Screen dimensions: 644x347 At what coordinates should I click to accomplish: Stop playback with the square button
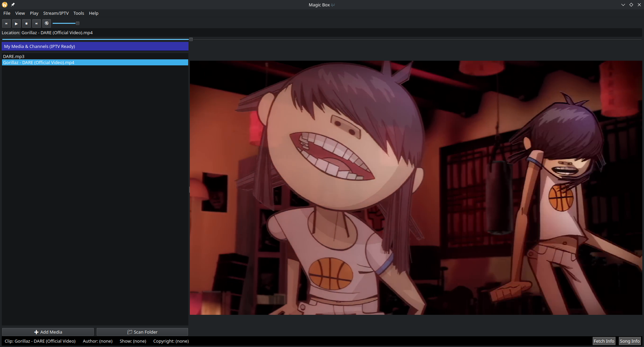pos(26,23)
